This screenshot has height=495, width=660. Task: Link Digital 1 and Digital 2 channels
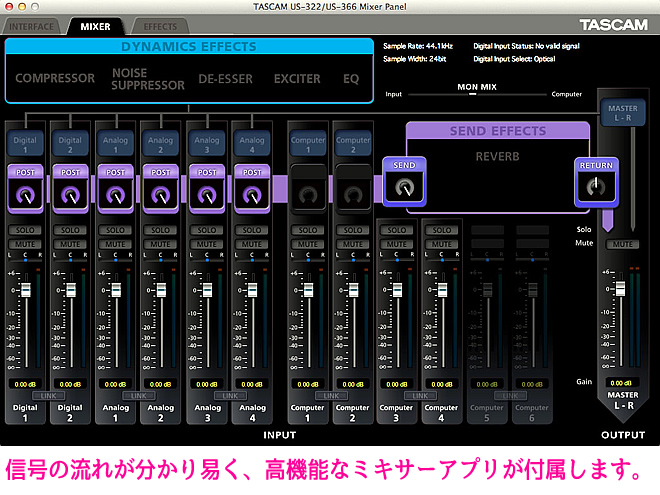click(49, 396)
